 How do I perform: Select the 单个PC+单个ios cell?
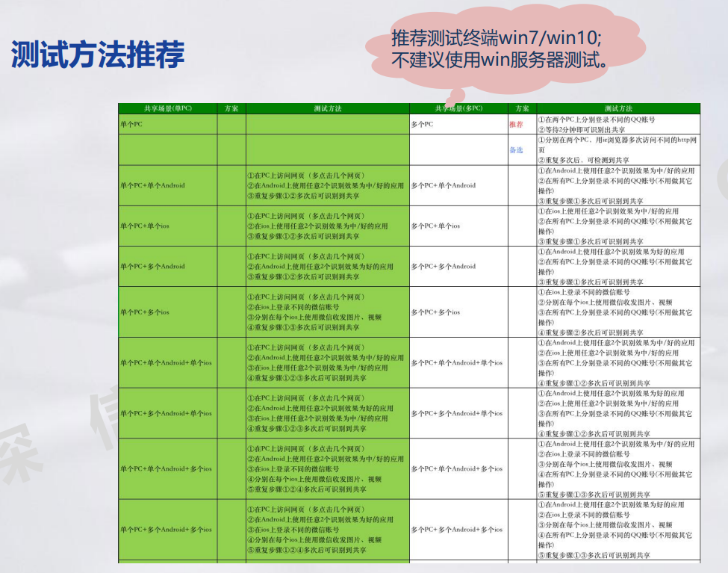coord(167,226)
